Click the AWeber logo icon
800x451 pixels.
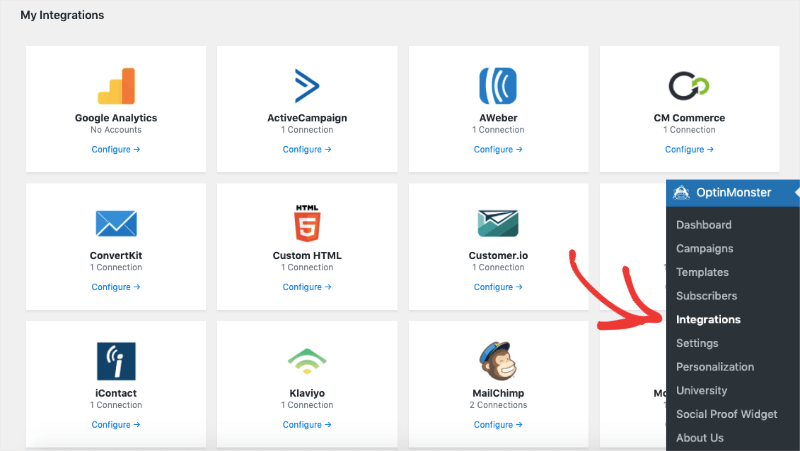[x=498, y=86]
